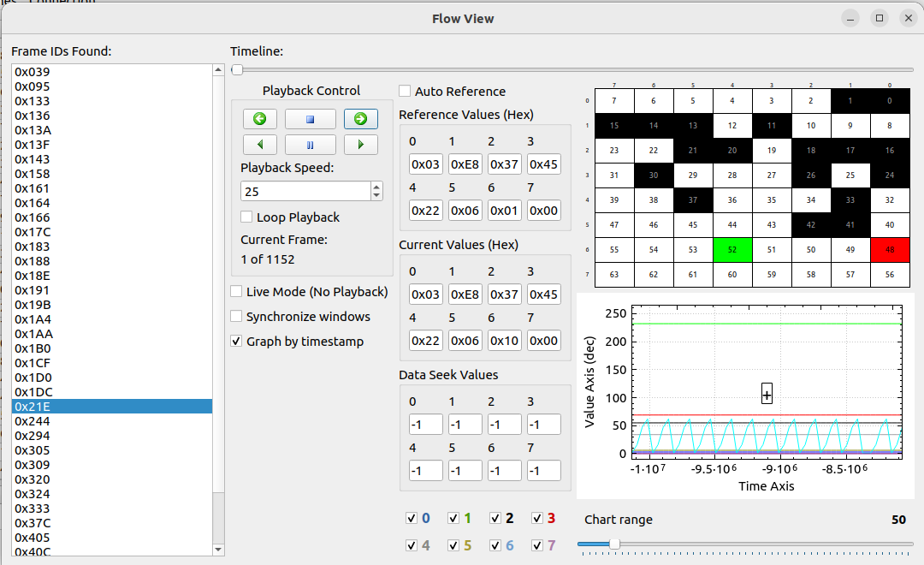Increase Playback Speed with up arrow
The image size is (924, 565).
click(x=376, y=187)
